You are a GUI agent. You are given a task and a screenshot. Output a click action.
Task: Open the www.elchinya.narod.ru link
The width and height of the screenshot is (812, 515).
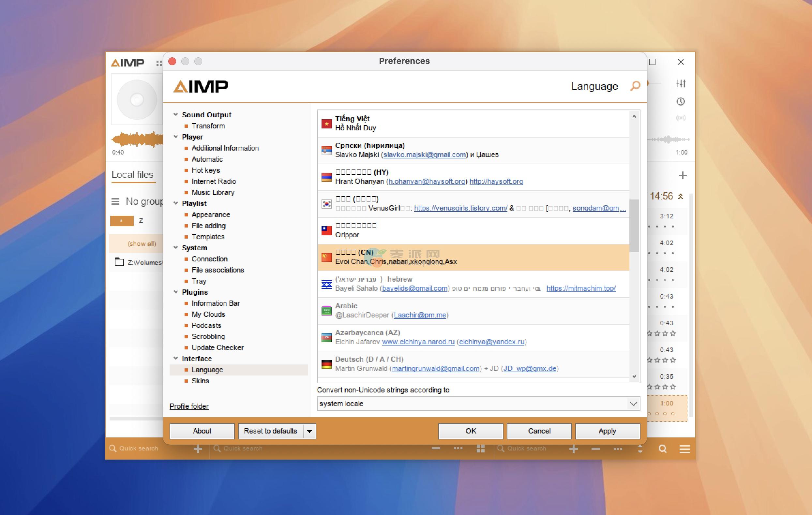[x=418, y=342]
